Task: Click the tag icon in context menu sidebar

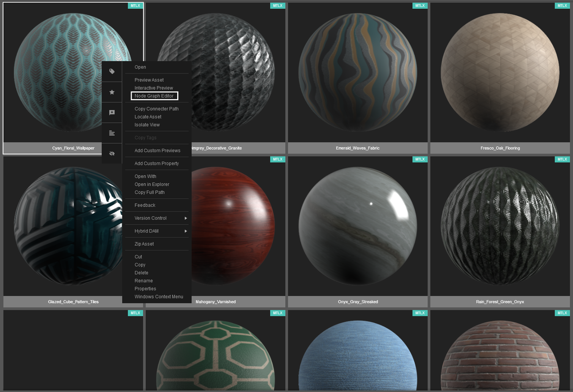Action: click(112, 71)
